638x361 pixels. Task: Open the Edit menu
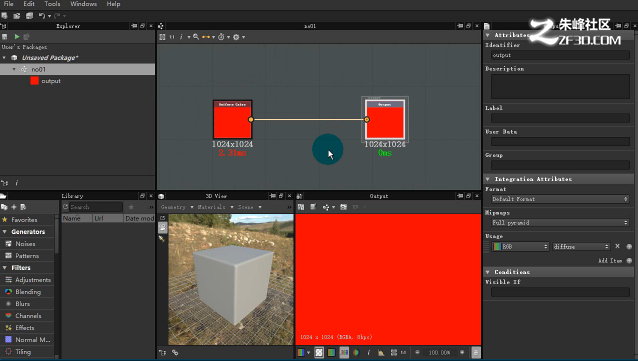[29, 4]
